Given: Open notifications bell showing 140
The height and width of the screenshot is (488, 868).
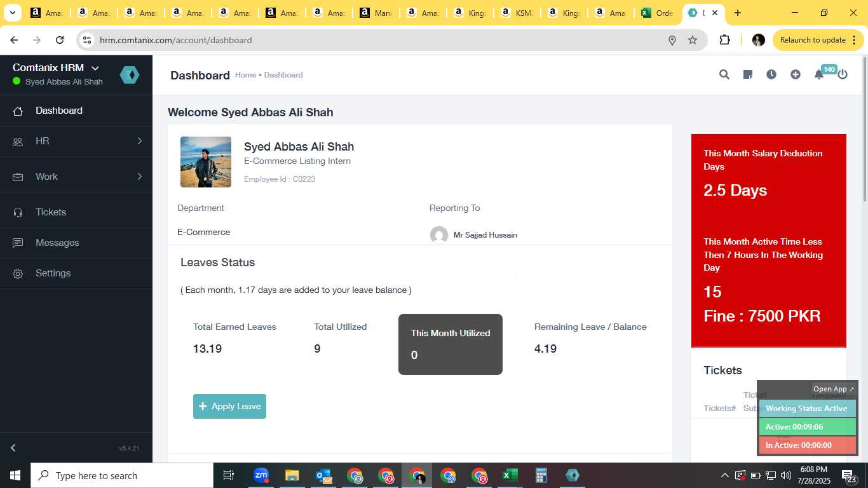Looking at the screenshot, I should coord(819,74).
